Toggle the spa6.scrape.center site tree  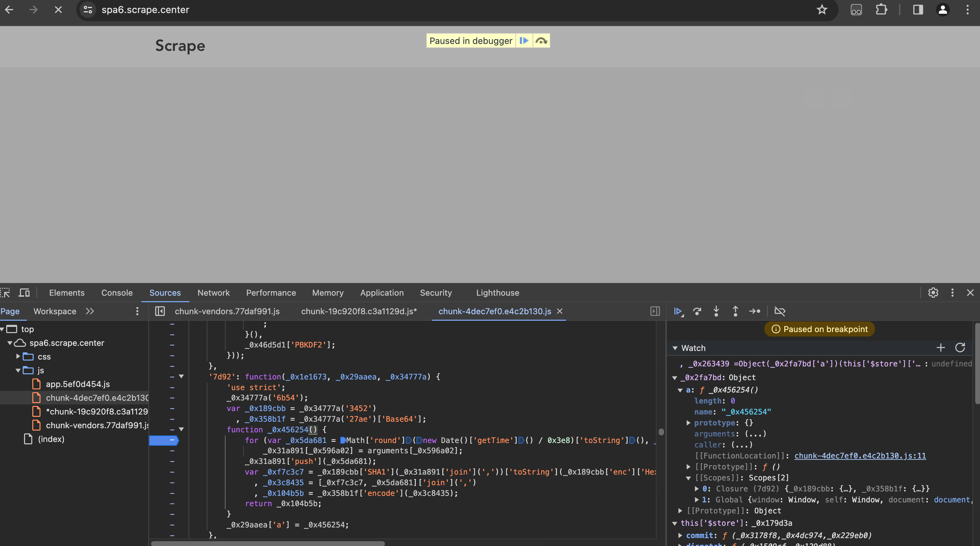tap(9, 343)
